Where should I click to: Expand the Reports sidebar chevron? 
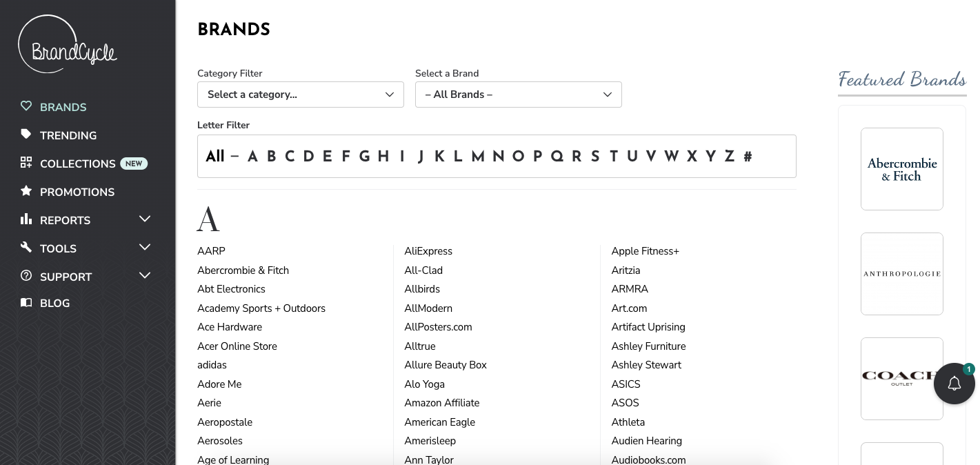tap(145, 219)
